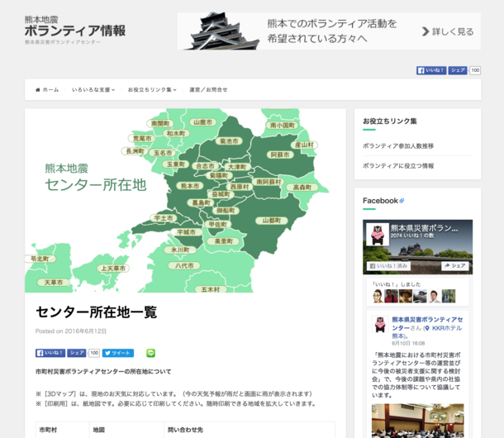Expand the お役立ちリンク集 dropdown menu

(x=151, y=89)
